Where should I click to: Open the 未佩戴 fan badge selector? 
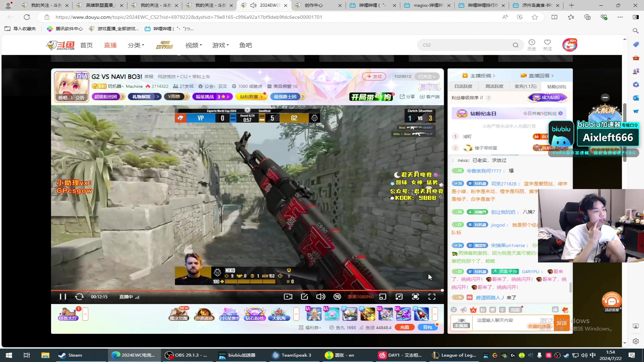461,323
